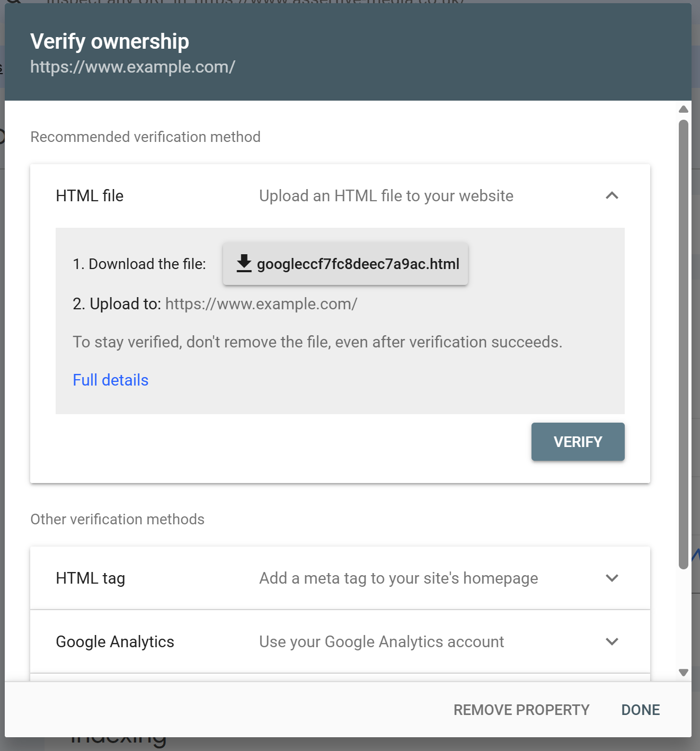
Task: Select the "HTML tag" verification method label
Action: [x=90, y=578]
